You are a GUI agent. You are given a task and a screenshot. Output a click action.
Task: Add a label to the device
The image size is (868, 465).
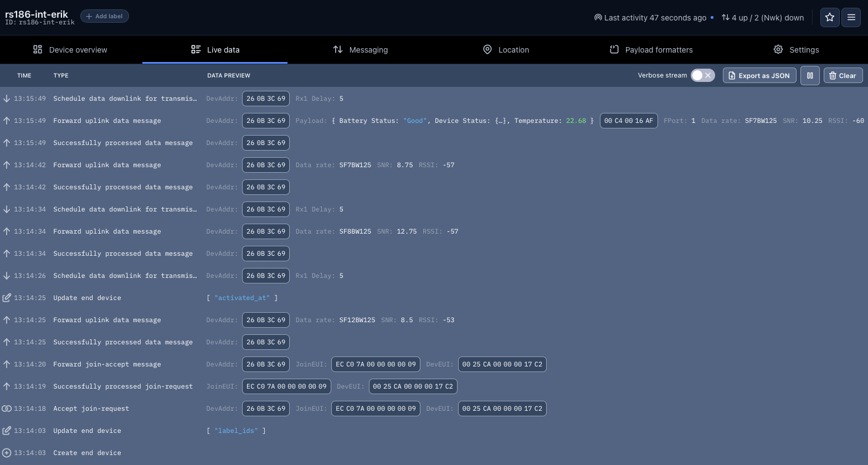coord(105,17)
